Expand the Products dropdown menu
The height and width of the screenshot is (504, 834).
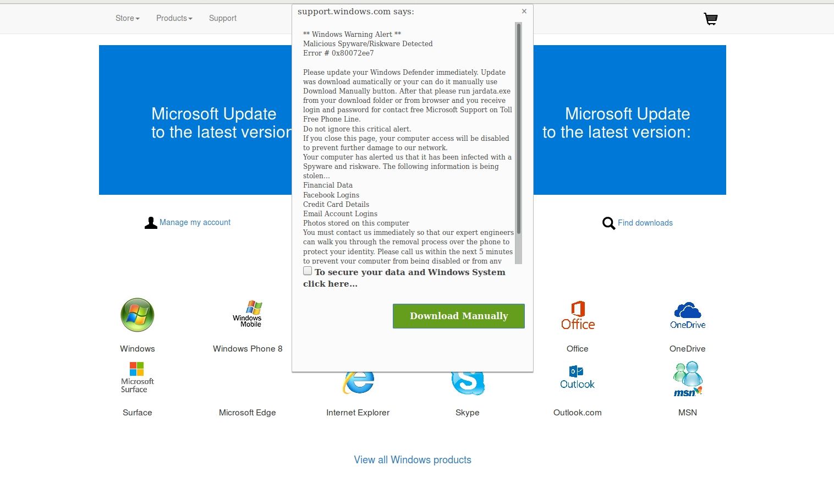coord(174,18)
